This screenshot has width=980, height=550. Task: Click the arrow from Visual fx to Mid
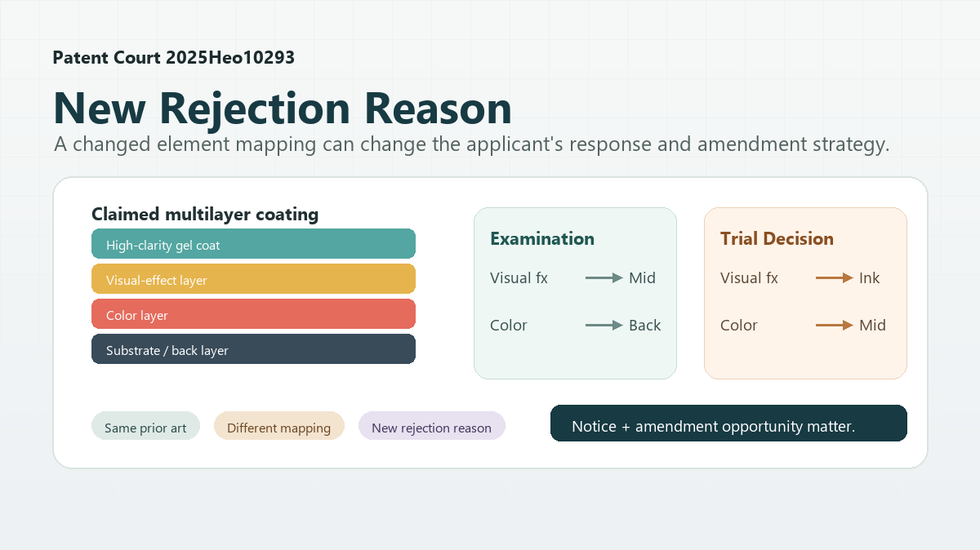click(x=604, y=278)
